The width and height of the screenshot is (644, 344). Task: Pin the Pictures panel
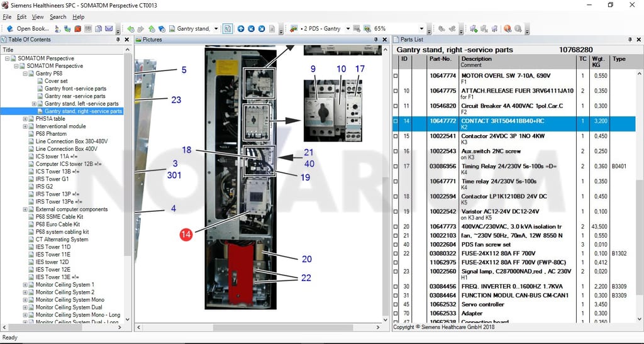376,40
